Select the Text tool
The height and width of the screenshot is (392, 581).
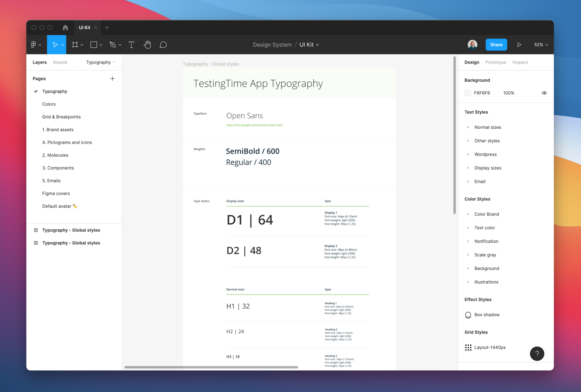131,44
